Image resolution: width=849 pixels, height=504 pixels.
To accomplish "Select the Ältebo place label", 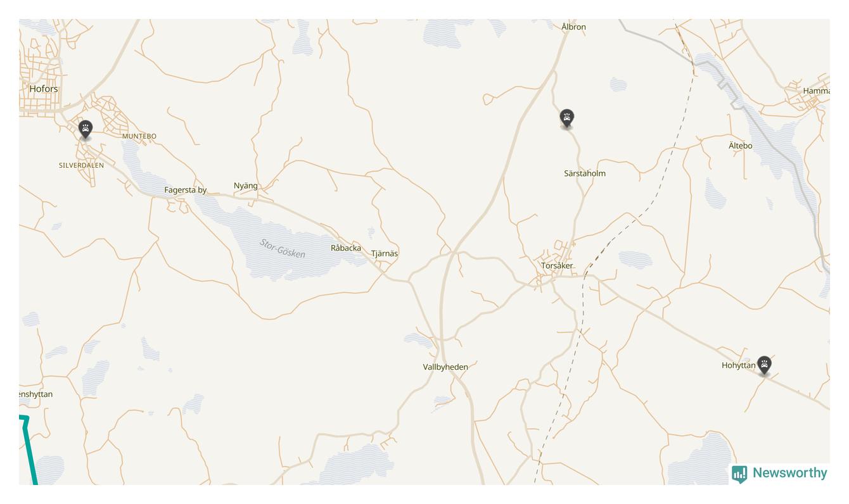I will (x=741, y=146).
